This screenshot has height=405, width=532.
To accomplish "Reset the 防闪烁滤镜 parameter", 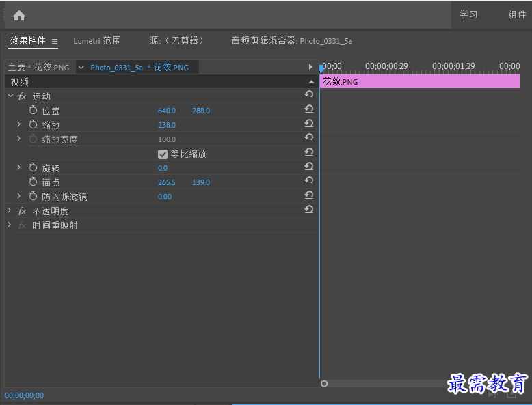I will [309, 195].
